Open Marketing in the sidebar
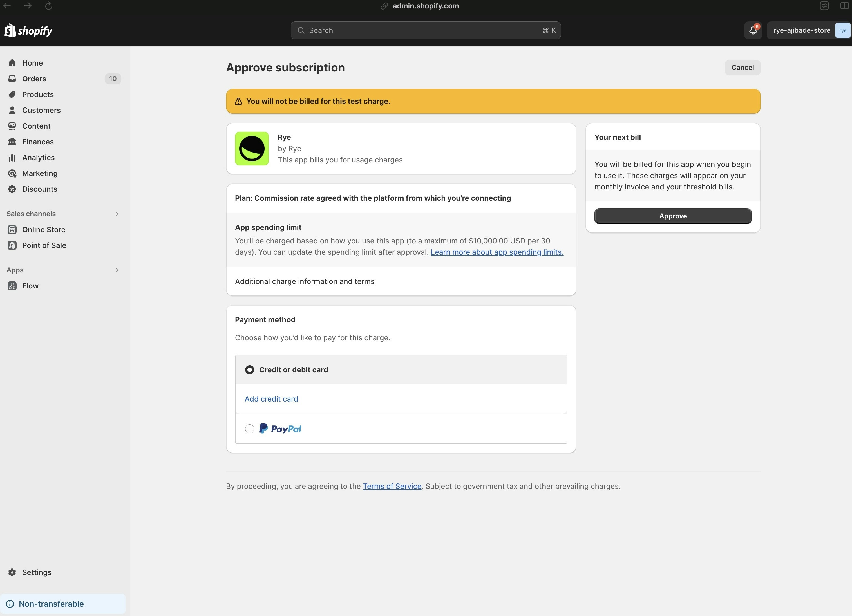The height and width of the screenshot is (616, 852). click(x=40, y=173)
